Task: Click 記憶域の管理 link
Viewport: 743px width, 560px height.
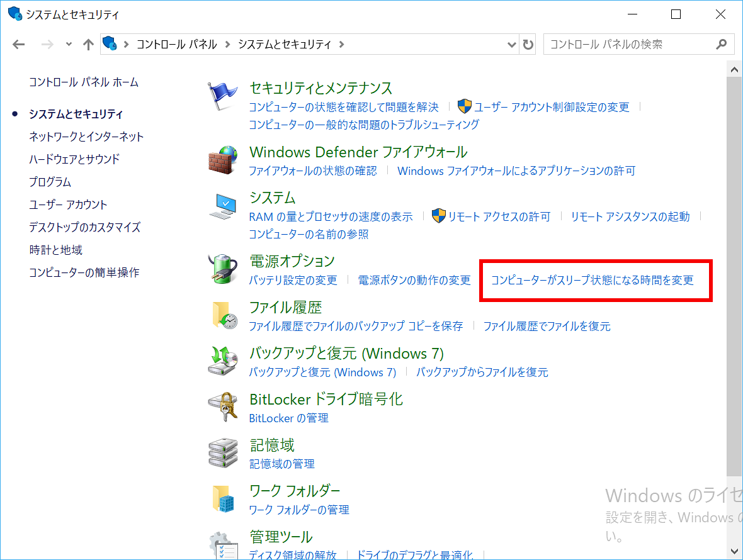Action: tap(282, 464)
